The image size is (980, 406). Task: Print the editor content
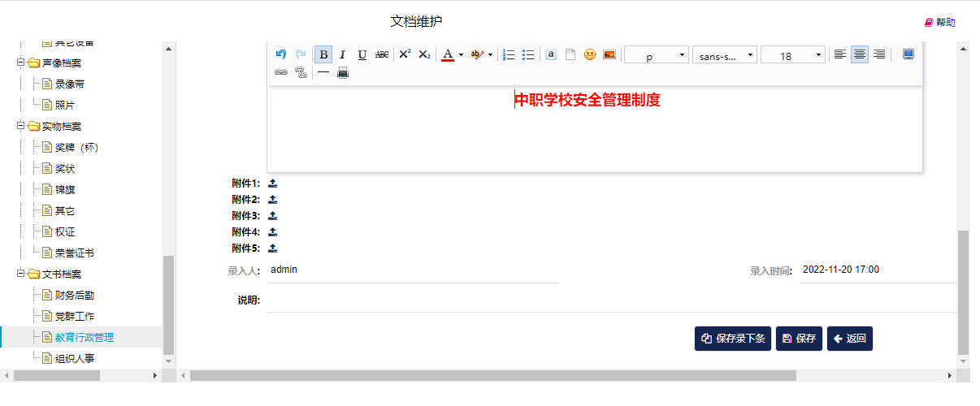pos(343,72)
